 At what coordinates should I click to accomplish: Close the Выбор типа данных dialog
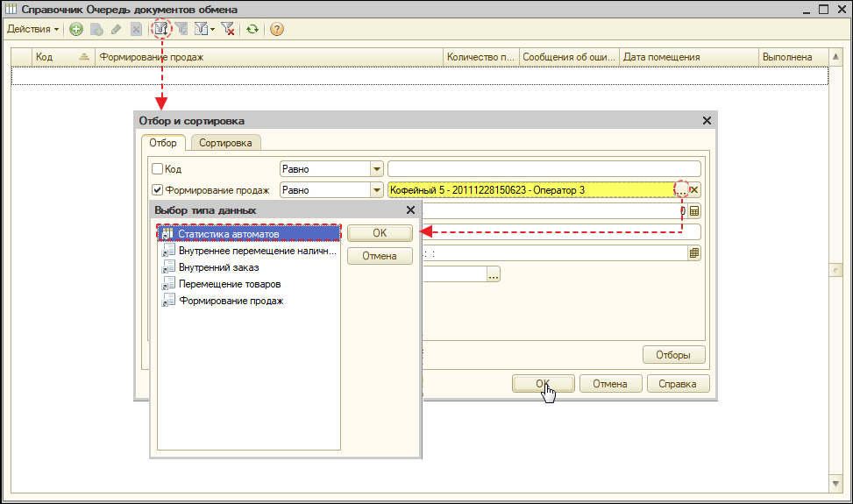point(411,209)
